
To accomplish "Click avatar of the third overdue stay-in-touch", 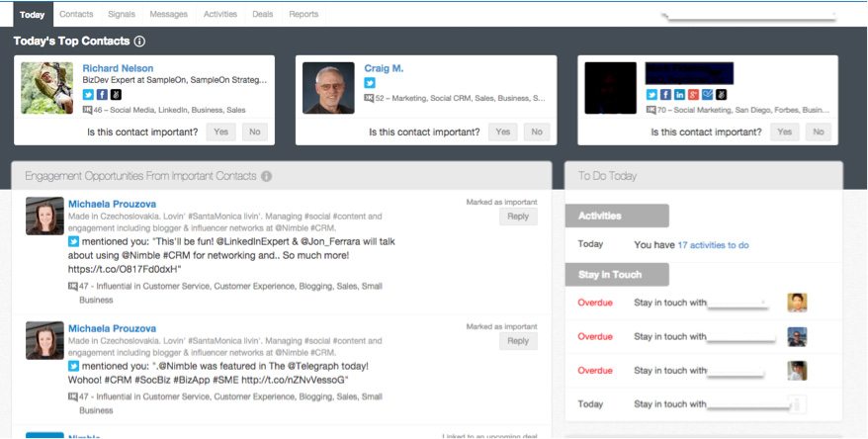I will coord(797,371).
